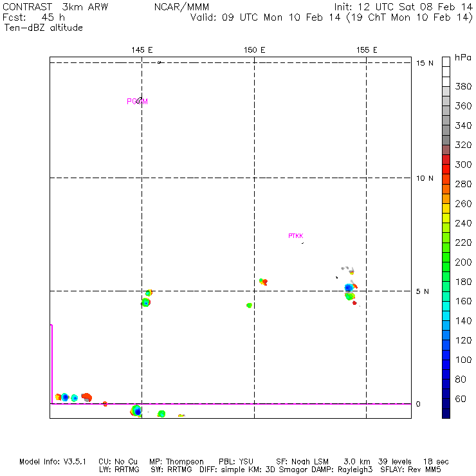
Task: Click the 300 colorbar value
Action: pos(463,165)
